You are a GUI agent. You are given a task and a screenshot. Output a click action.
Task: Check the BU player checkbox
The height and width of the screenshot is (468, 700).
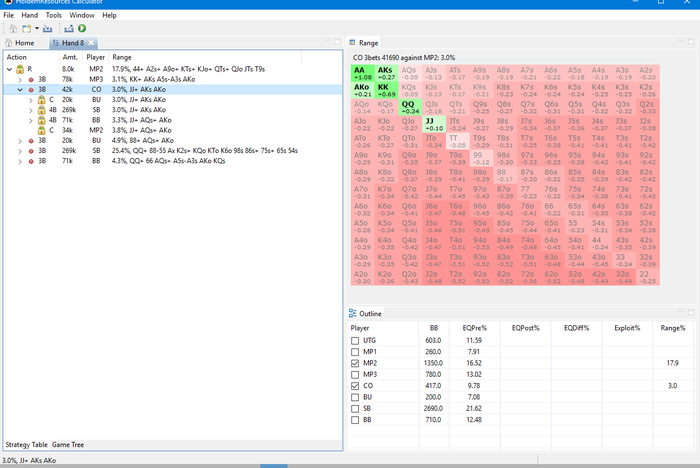pyautogui.click(x=355, y=397)
